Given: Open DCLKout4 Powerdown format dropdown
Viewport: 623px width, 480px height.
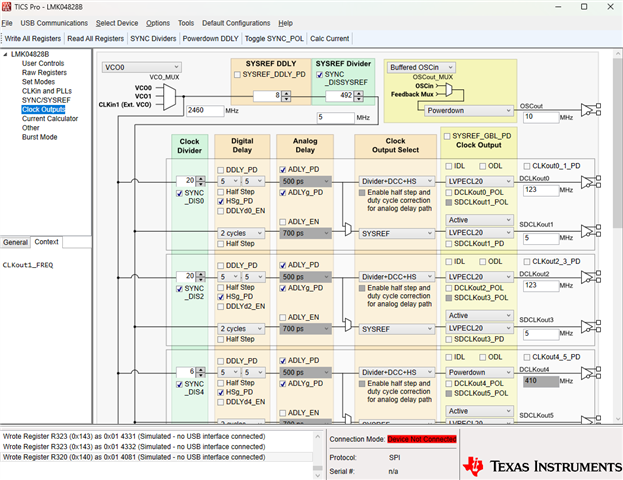Looking at the screenshot, I should tap(480, 373).
